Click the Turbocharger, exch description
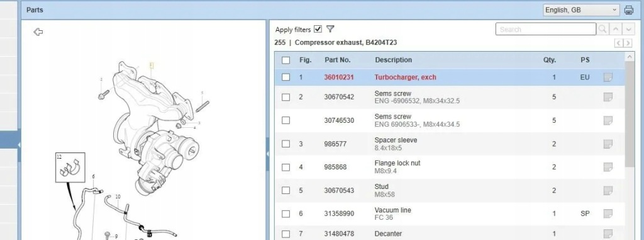Image resolution: width=644 pixels, height=240 pixels. (406, 77)
